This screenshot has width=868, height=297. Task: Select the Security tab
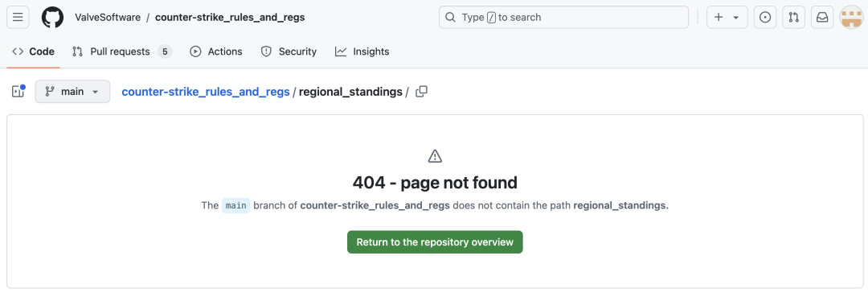[289, 52]
